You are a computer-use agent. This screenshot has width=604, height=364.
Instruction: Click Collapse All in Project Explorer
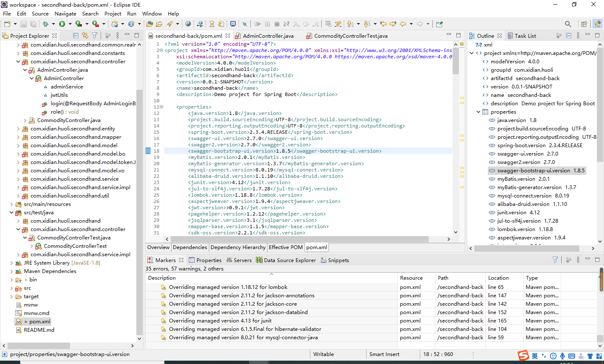pyautogui.click(x=76, y=35)
